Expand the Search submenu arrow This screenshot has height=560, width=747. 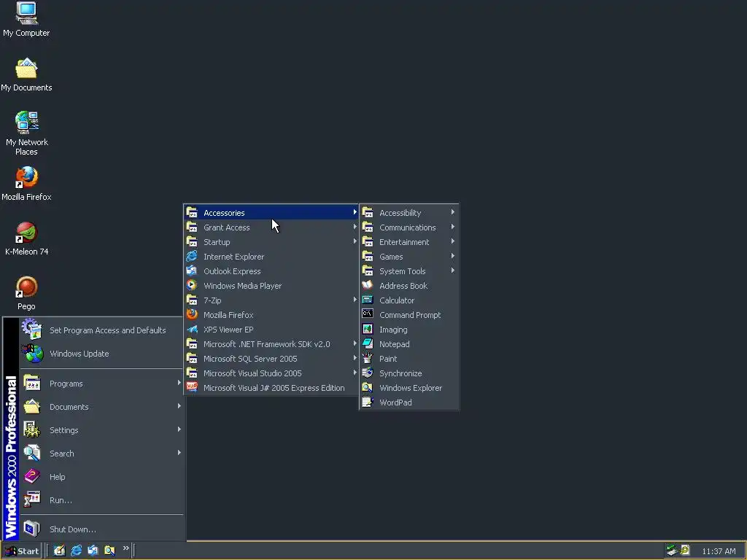click(179, 453)
